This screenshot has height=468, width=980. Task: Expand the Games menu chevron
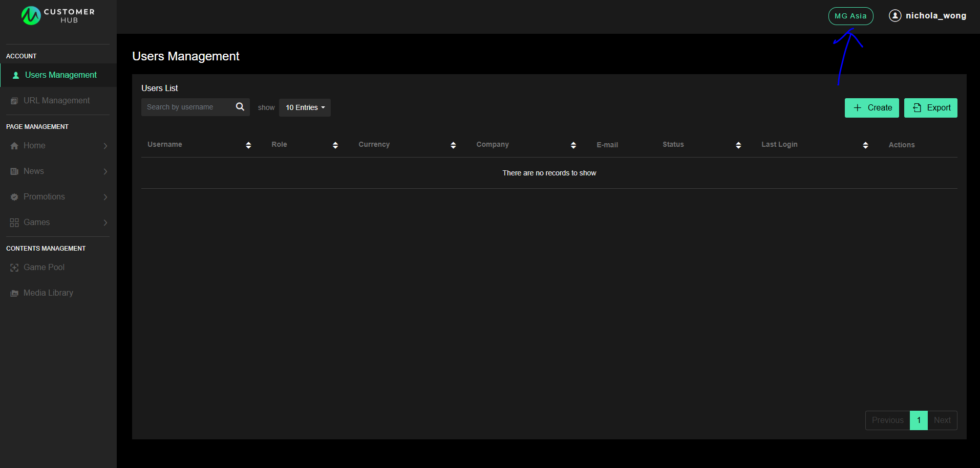[105, 222]
